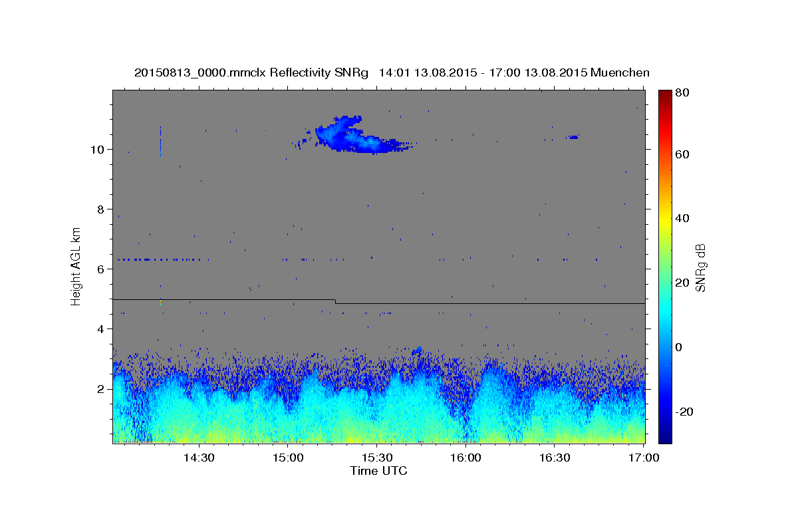Screen dimensions: 798x532
Task: Click the yellow region of the colorbar
Action: [x=664, y=219]
